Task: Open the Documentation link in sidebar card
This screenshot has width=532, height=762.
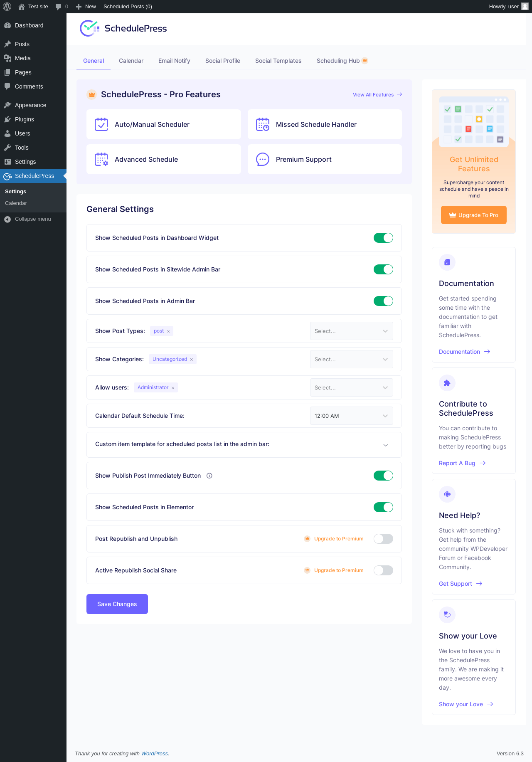Action: 465,352
